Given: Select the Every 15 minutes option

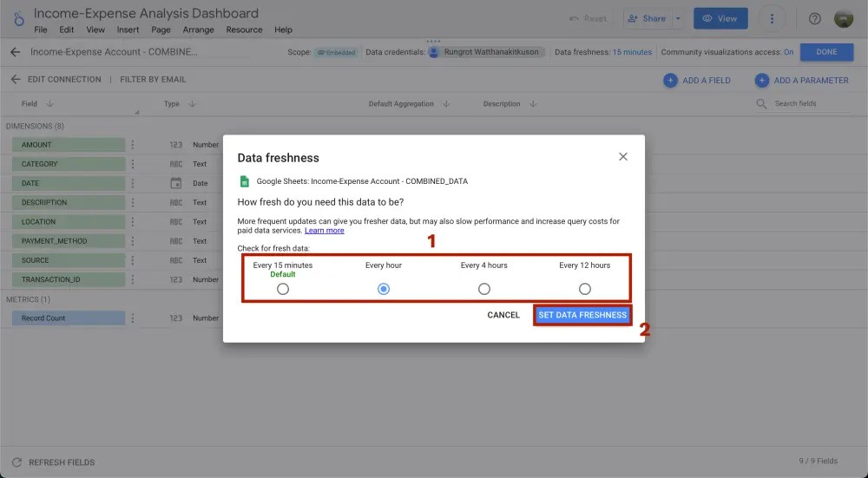Looking at the screenshot, I should [x=283, y=289].
